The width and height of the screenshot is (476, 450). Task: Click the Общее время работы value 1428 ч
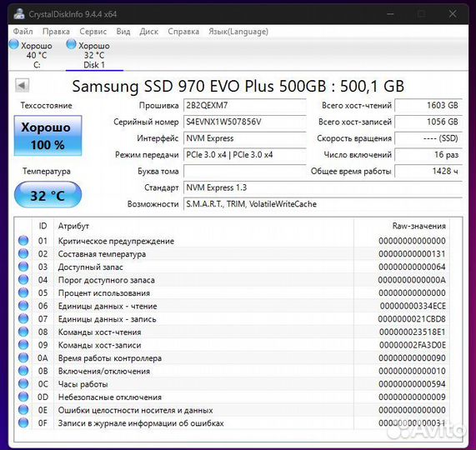pos(428,171)
